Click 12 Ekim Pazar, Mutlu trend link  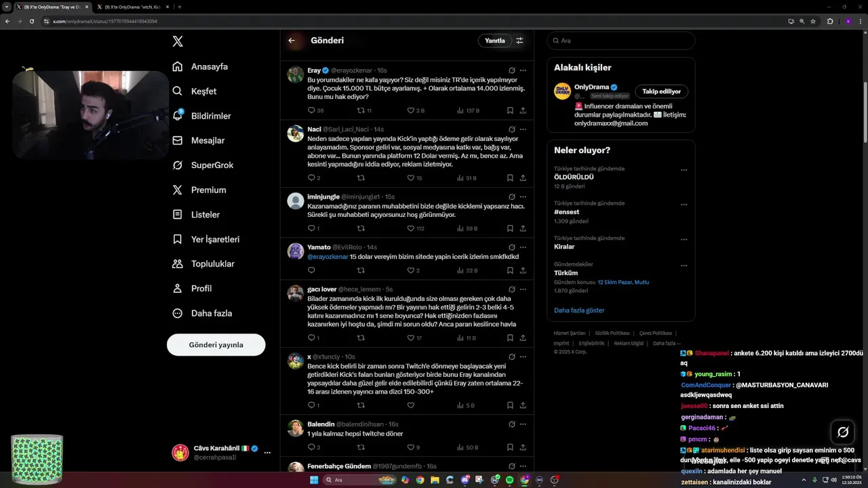[623, 282]
